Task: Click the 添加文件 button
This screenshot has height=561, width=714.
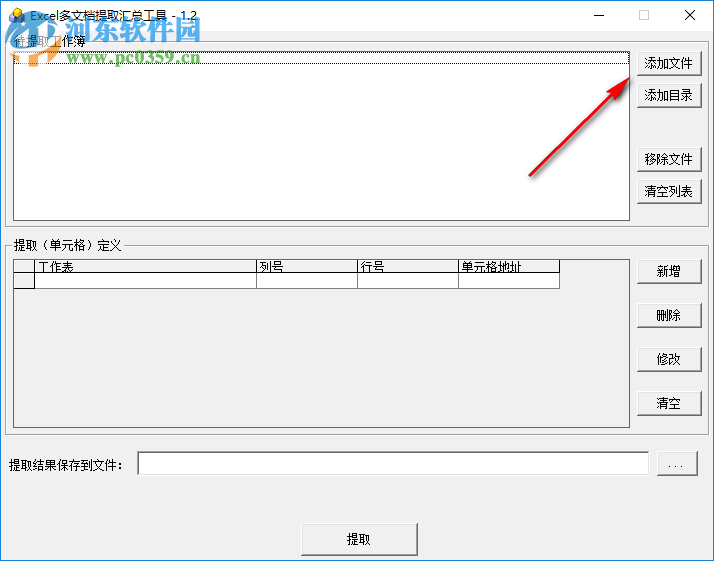Action: [x=668, y=63]
